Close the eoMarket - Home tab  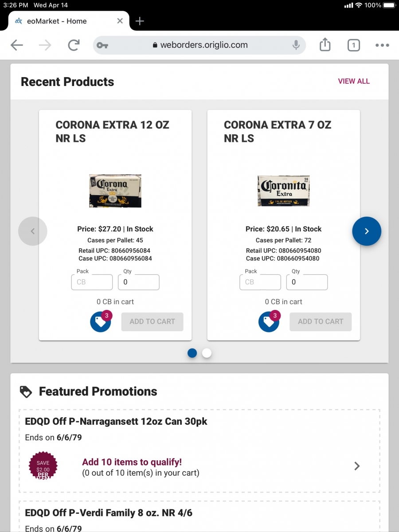pos(120,21)
